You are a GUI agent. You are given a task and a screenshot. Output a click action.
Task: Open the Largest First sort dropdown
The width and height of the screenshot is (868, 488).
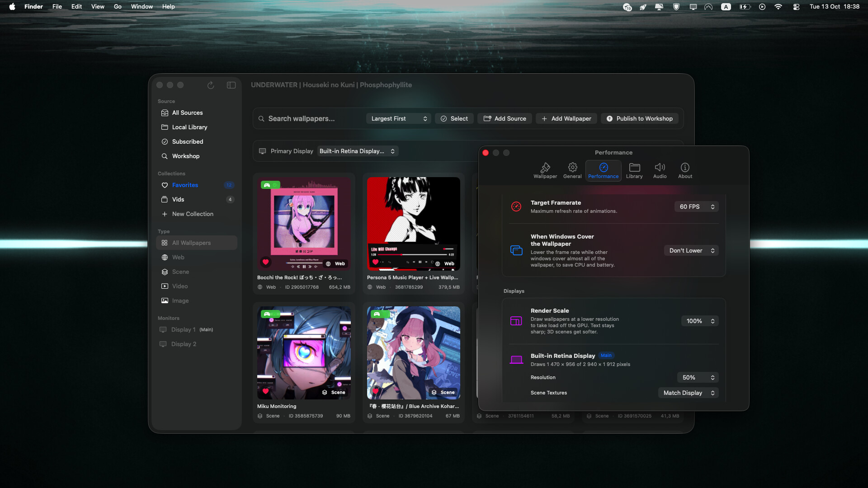[x=399, y=118]
